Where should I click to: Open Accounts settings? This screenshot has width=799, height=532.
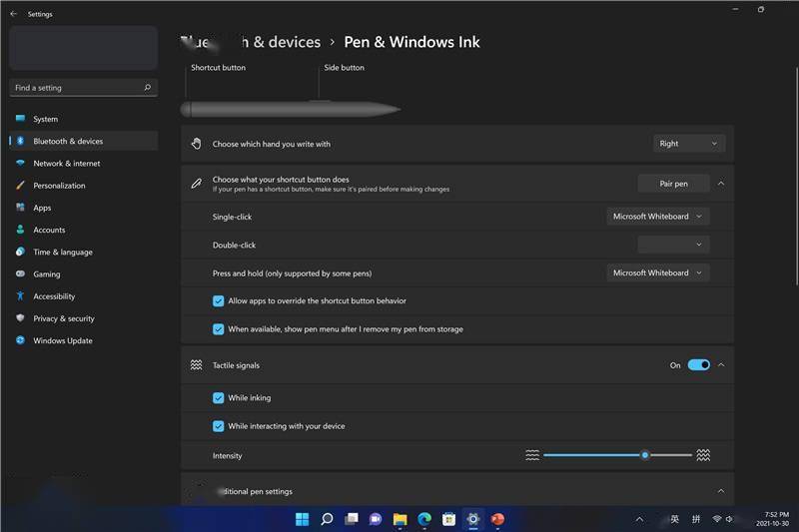click(x=84, y=230)
